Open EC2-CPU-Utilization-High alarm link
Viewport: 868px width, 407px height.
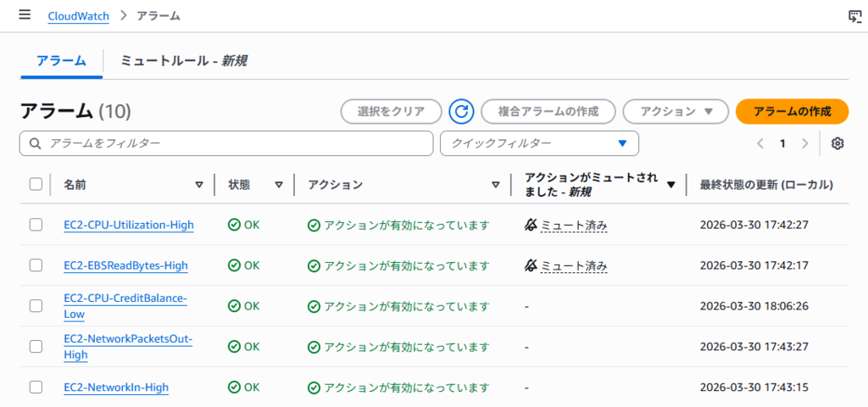click(x=129, y=225)
